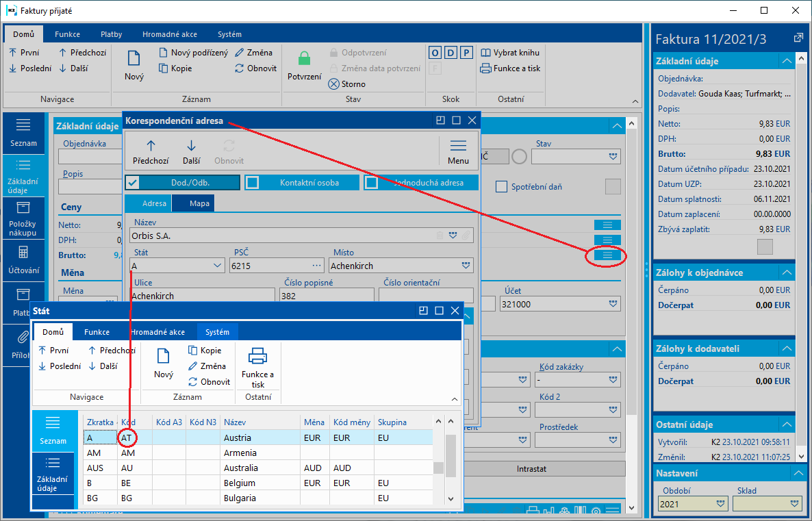
Task: Click Další in main ribbon navigation
Action: (x=73, y=68)
